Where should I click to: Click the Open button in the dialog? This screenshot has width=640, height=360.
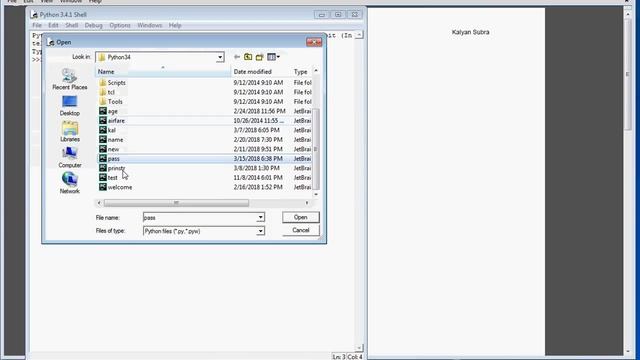coord(300,218)
